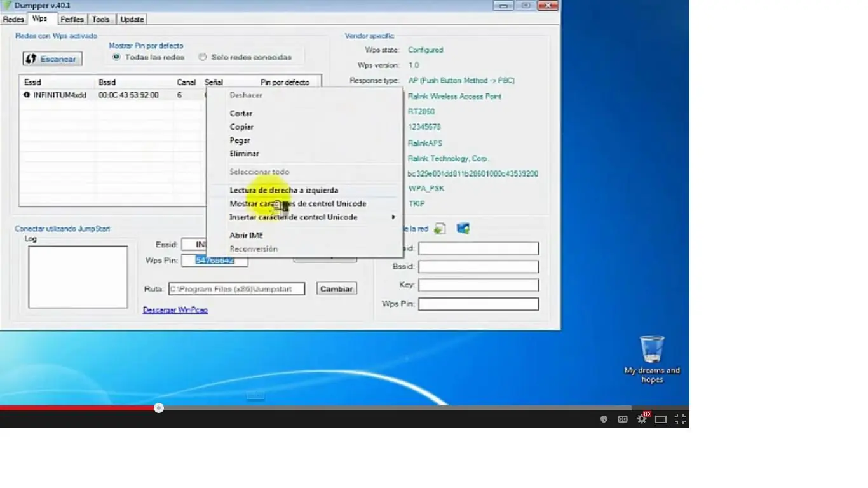Click the bc329e001dd811b28601000c43539200 UUID text
The width and height of the screenshot is (868, 488).
(x=473, y=173)
